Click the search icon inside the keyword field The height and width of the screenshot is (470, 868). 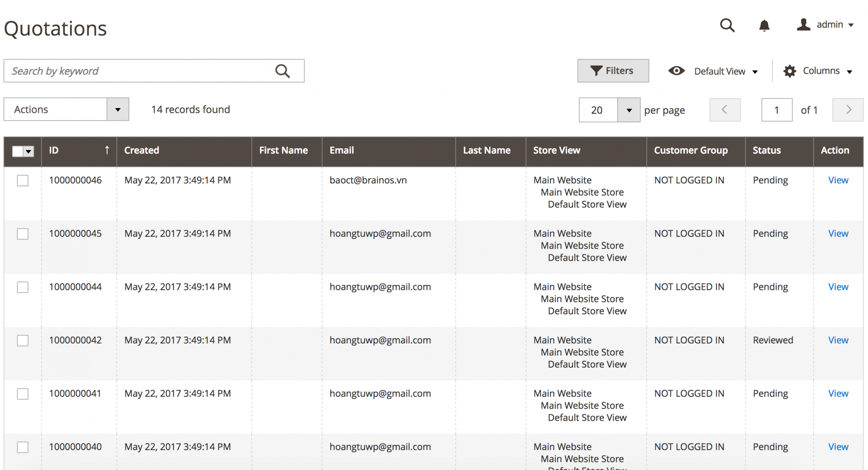click(283, 71)
